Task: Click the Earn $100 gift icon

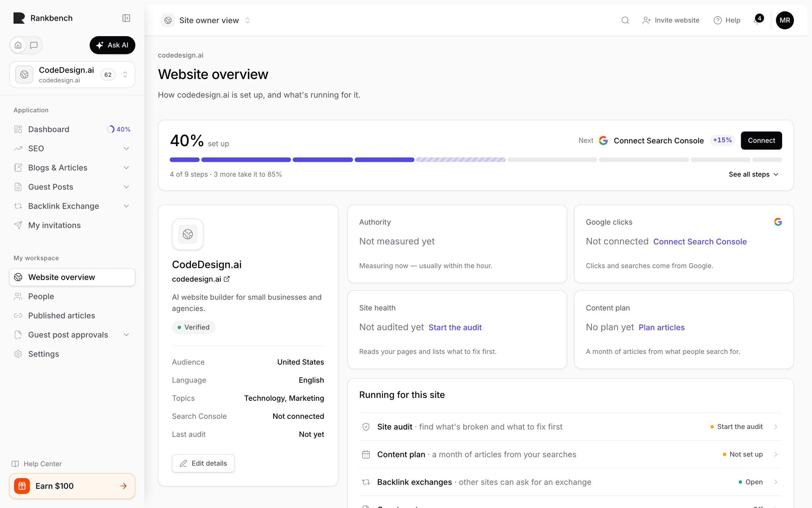Action: coord(22,486)
